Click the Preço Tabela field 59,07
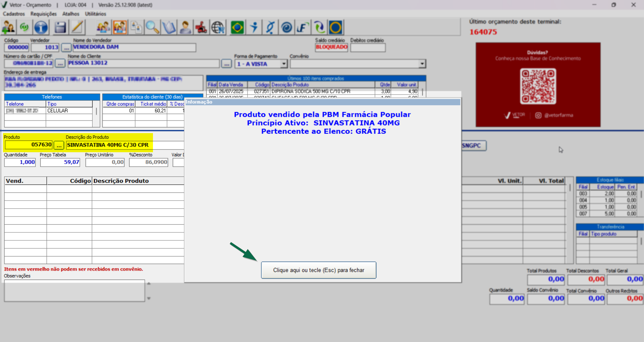This screenshot has height=342, width=644. coord(60,162)
